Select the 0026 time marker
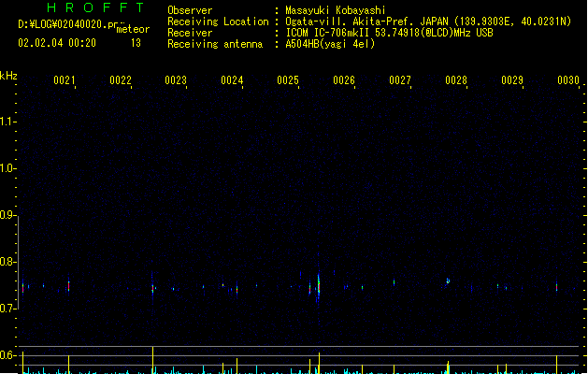The width and height of the screenshot is (588, 374). pyautogui.click(x=344, y=80)
